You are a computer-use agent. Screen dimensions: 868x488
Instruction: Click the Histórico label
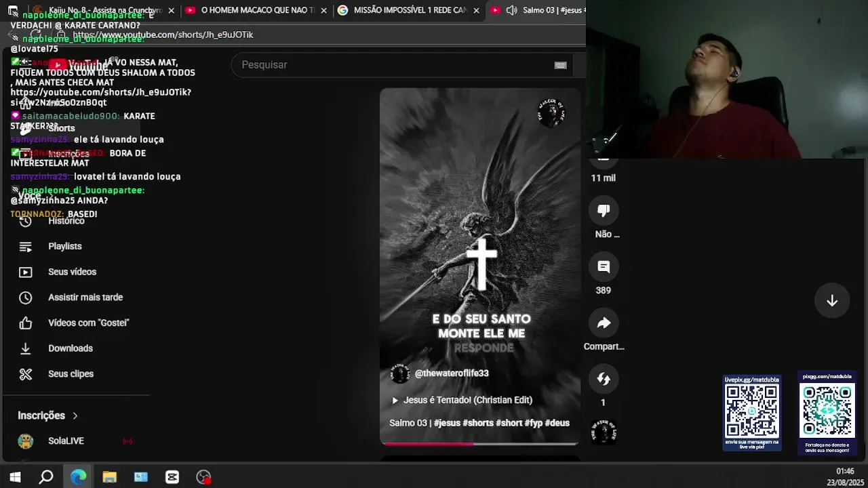[x=66, y=221]
